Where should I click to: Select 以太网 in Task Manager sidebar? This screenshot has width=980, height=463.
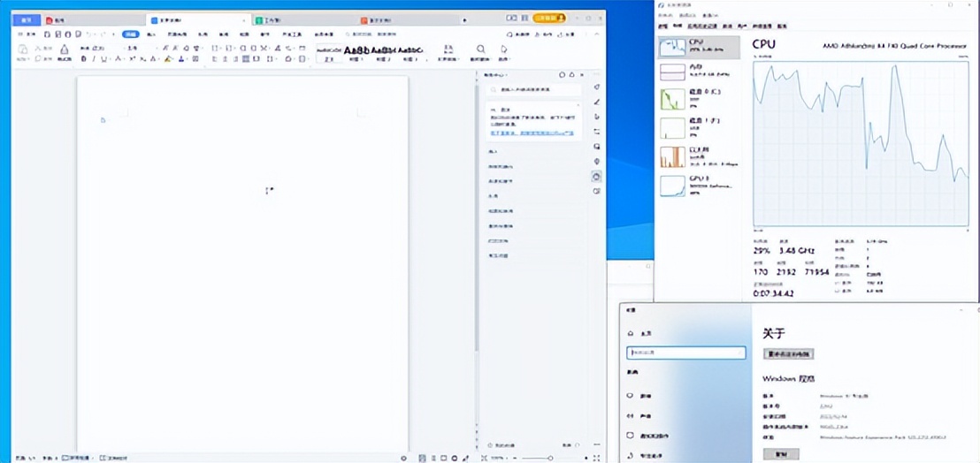tap(699, 156)
